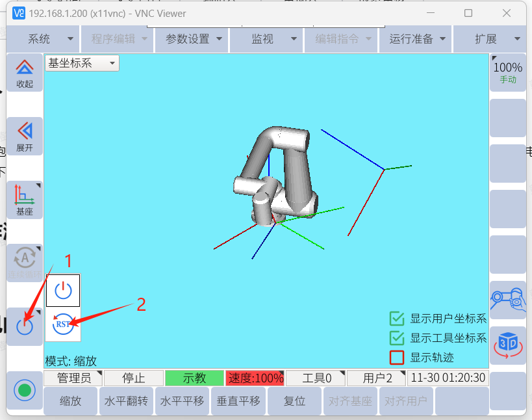The image size is (532, 420).
Task: Enable 显示轨迹 checkbox
Action: (397, 357)
